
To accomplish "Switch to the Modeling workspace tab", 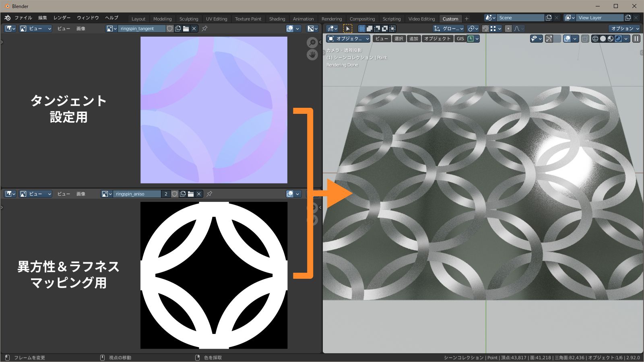I will tap(163, 19).
